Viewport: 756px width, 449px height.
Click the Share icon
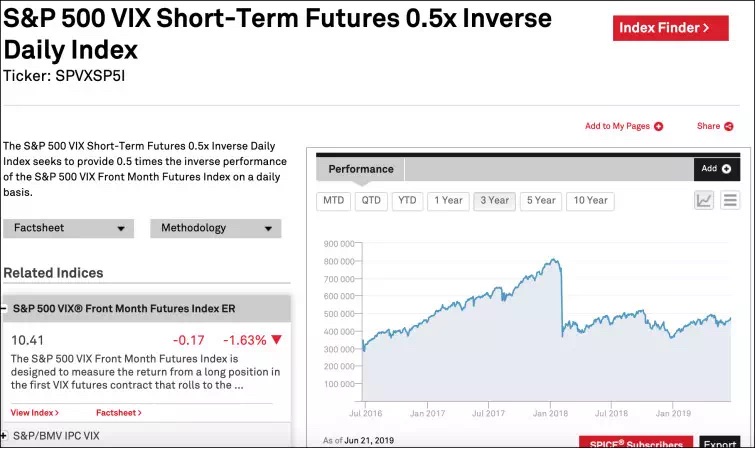tap(729, 127)
